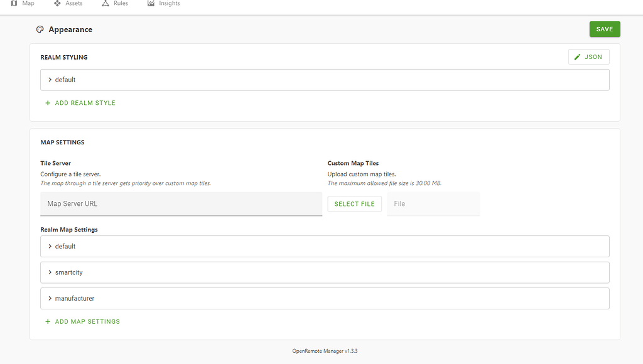This screenshot has height=364, width=643.
Task: Click the Realm Map Settings label
Action: click(x=69, y=230)
